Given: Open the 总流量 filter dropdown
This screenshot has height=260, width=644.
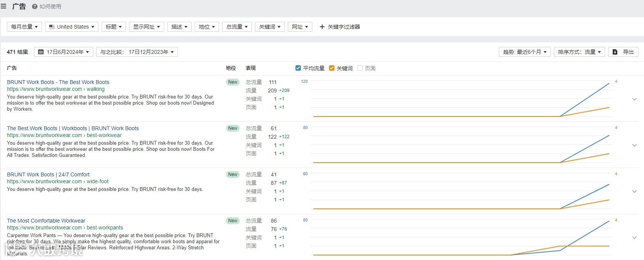Looking at the screenshot, I should click(x=237, y=27).
